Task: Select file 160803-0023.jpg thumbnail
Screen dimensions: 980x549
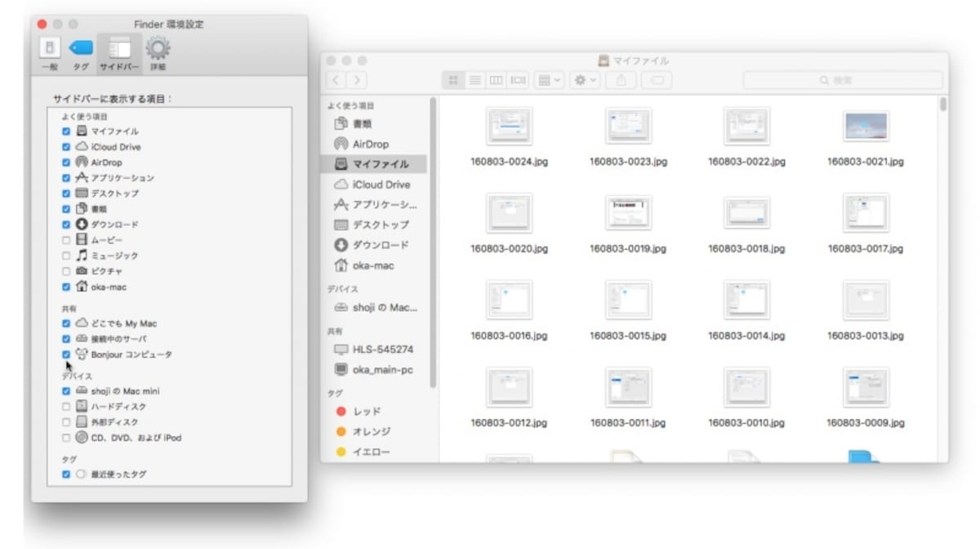Action: (x=628, y=127)
